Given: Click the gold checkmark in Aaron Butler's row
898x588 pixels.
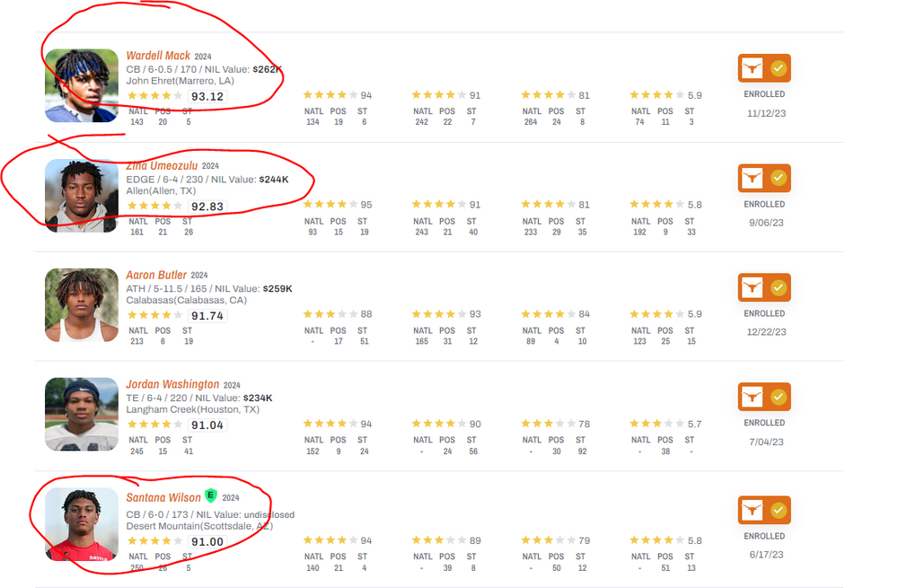Looking at the screenshot, I should click(779, 287).
